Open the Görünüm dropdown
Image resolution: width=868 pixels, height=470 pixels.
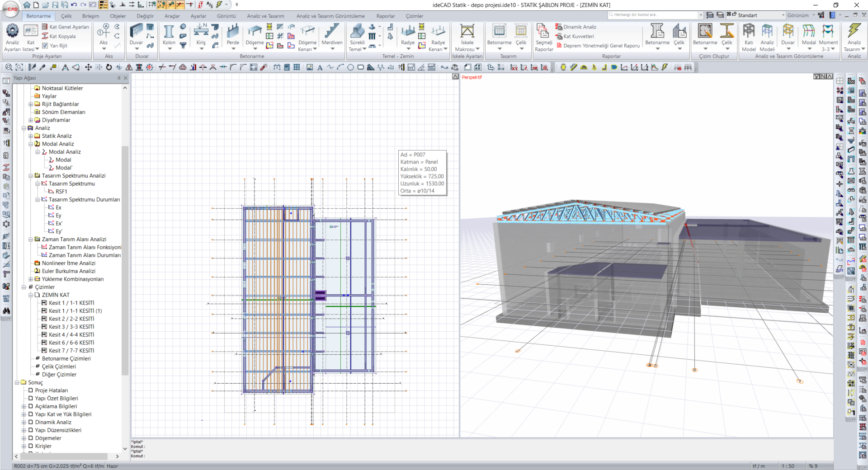pyautogui.click(x=801, y=15)
